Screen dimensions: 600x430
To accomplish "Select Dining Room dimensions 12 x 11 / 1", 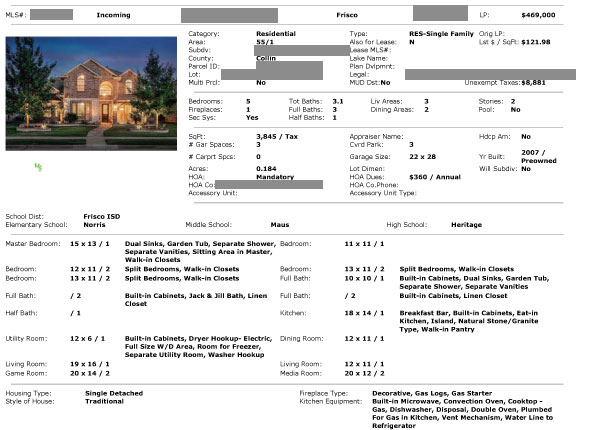I will (364, 339).
